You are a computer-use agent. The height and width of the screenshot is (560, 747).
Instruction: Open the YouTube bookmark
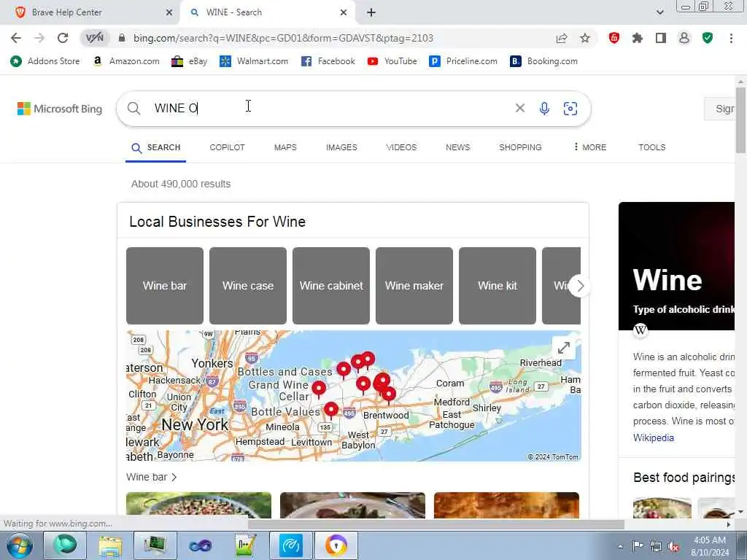pos(392,61)
